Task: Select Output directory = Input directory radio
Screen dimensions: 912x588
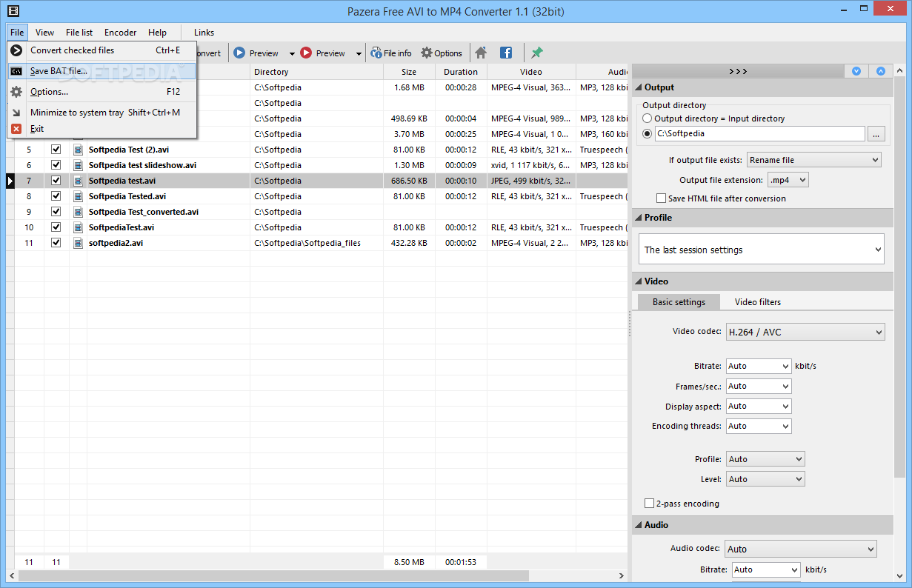Action: pos(648,118)
